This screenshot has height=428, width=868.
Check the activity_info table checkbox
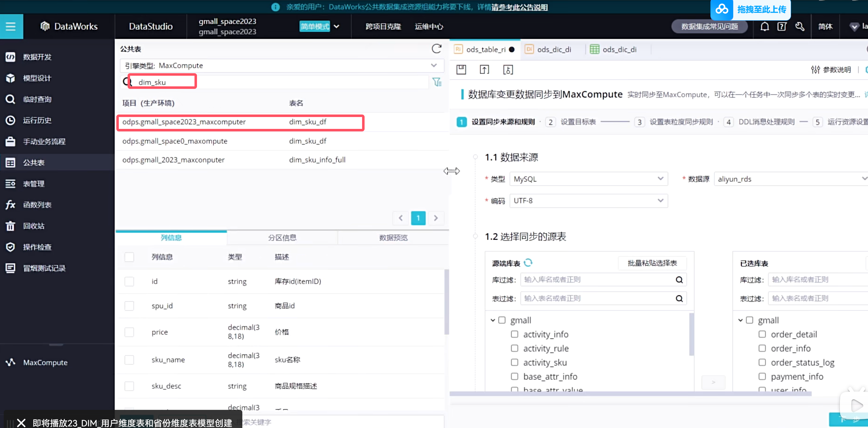pyautogui.click(x=514, y=334)
